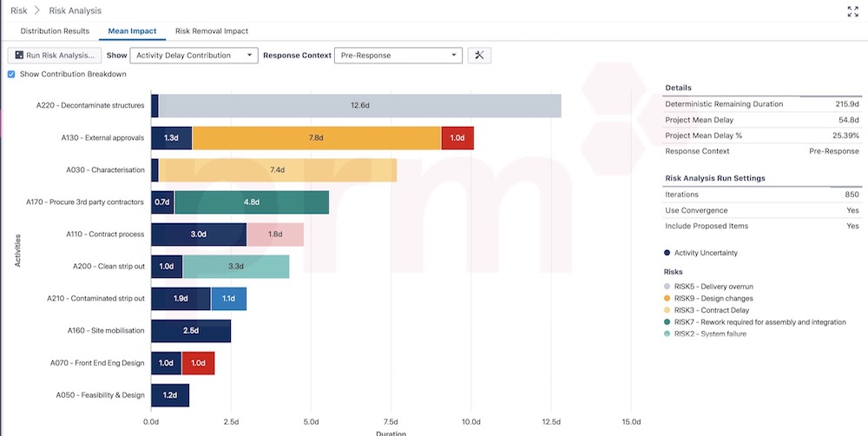Click the Run Risk Analysis button
This screenshot has width=868, height=436.
(55, 55)
